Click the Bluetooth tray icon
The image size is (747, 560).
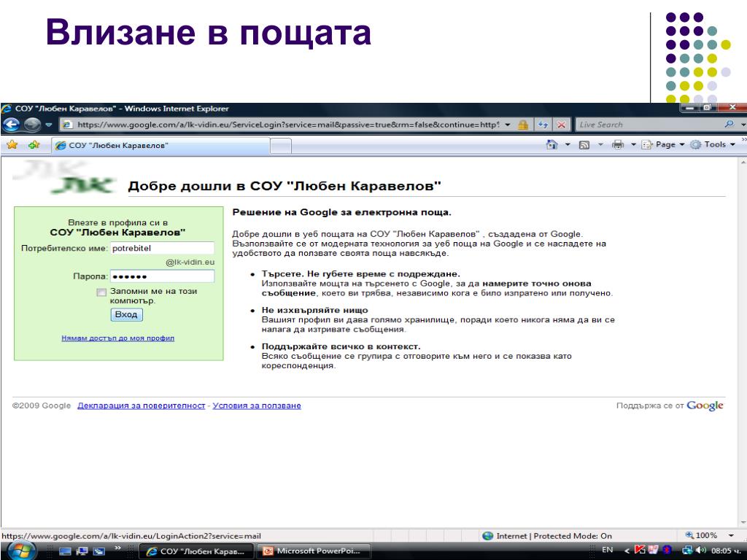(667, 551)
